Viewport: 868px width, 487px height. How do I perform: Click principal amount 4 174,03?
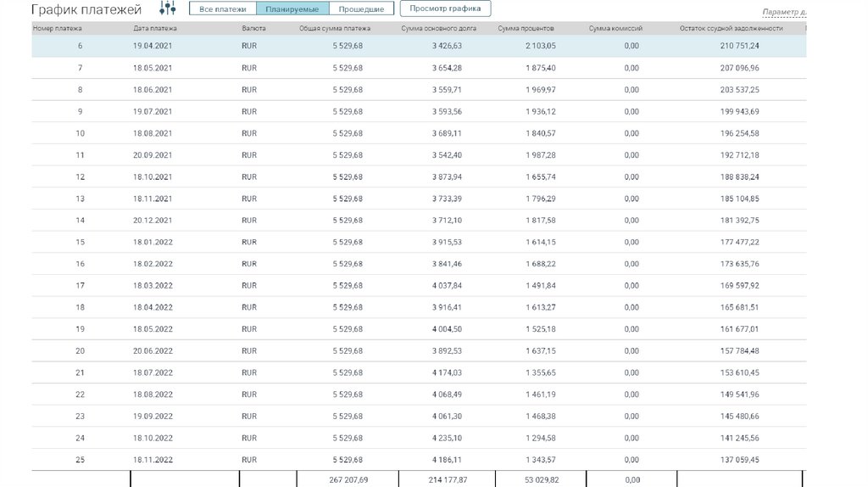(x=447, y=372)
